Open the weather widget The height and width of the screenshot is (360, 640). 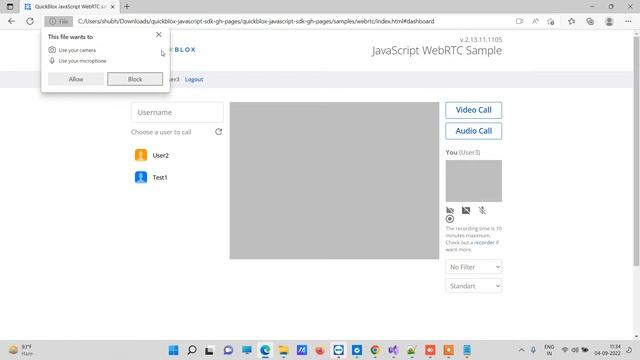(20, 350)
